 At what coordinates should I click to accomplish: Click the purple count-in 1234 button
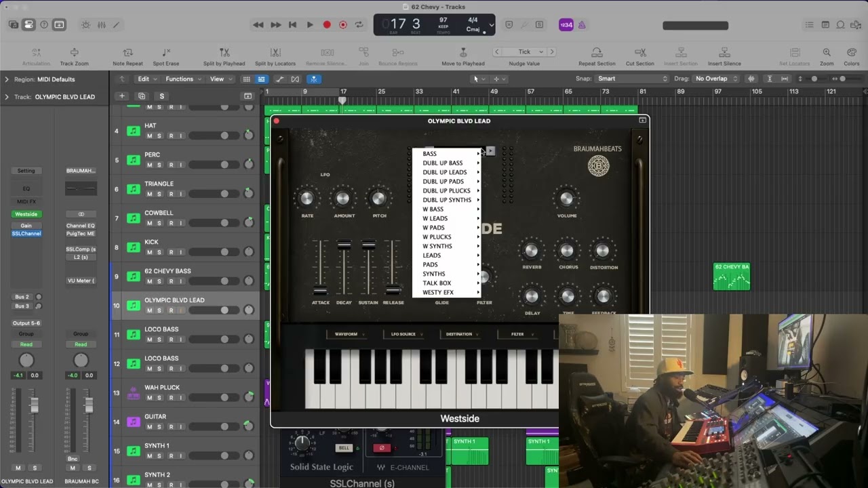pyautogui.click(x=566, y=25)
